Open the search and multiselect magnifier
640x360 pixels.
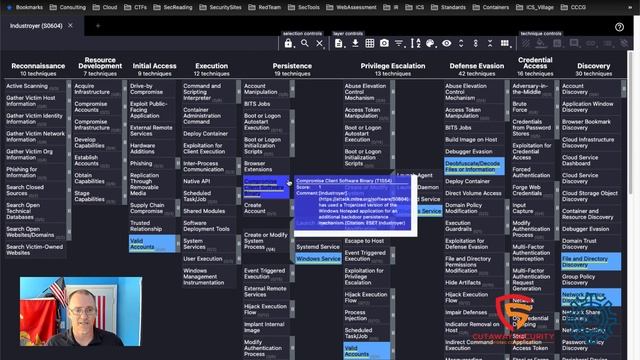pos(304,43)
